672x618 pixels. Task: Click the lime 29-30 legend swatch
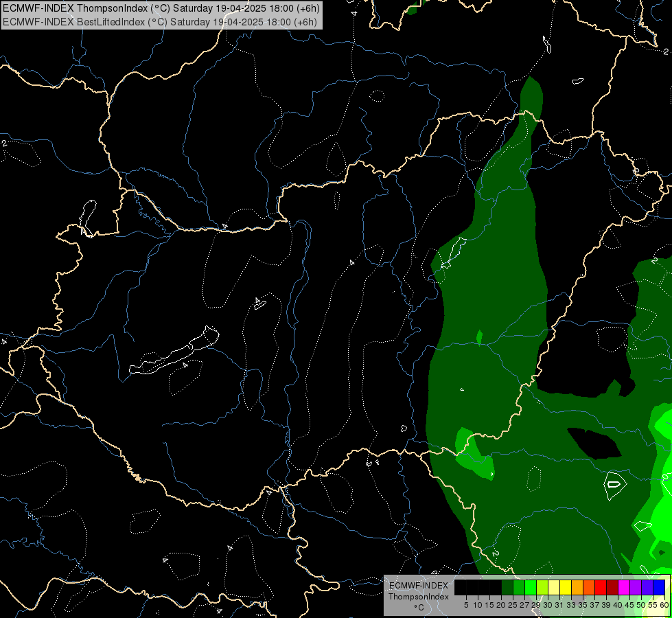click(542, 587)
